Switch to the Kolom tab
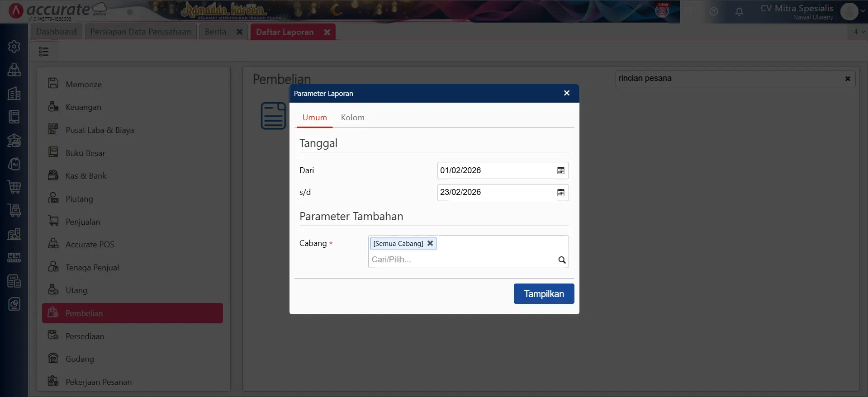 (x=352, y=118)
